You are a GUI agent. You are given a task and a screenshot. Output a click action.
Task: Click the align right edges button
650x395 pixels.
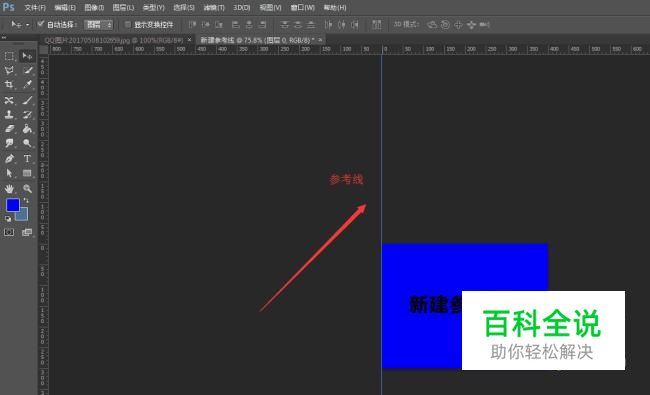(x=262, y=25)
